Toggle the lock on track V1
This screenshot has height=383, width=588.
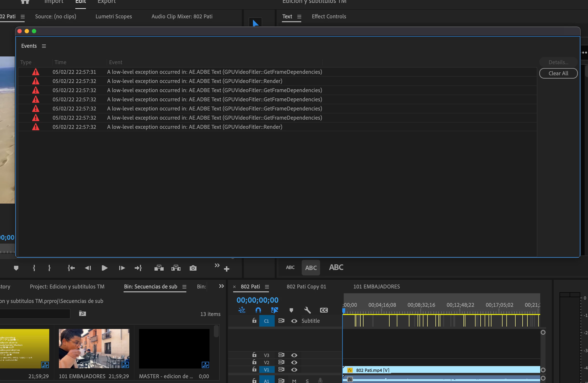(254, 369)
